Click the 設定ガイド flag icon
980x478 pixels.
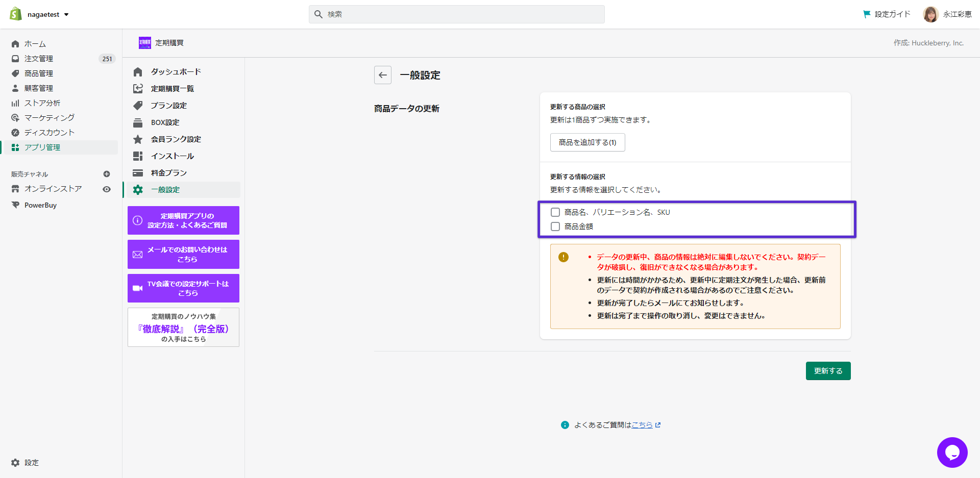(x=866, y=14)
